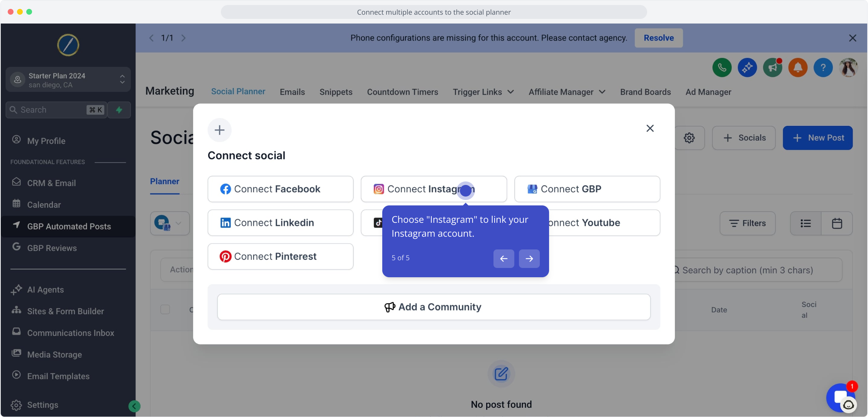Open AI Agents in sidebar
Viewport: 868px width, 417px height.
tap(68, 290)
